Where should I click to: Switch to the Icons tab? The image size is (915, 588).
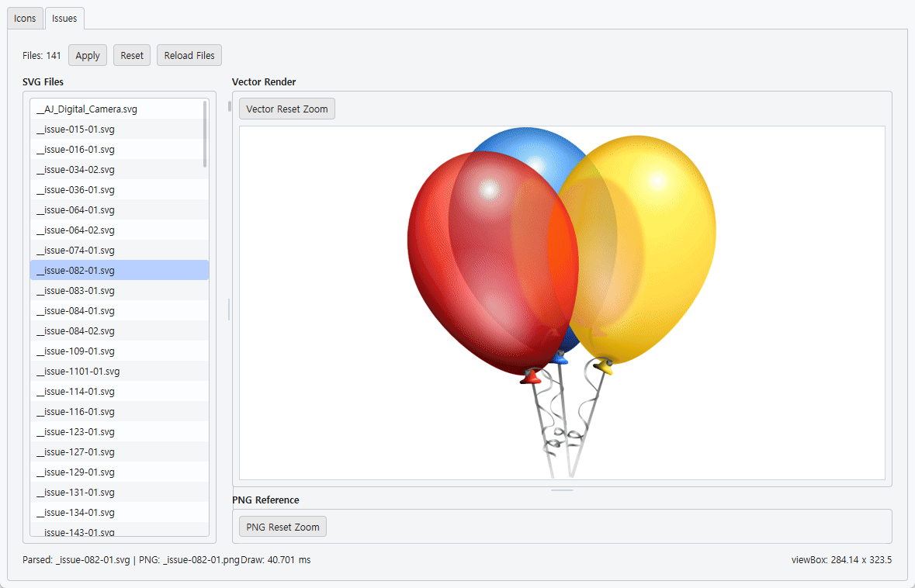click(x=25, y=18)
